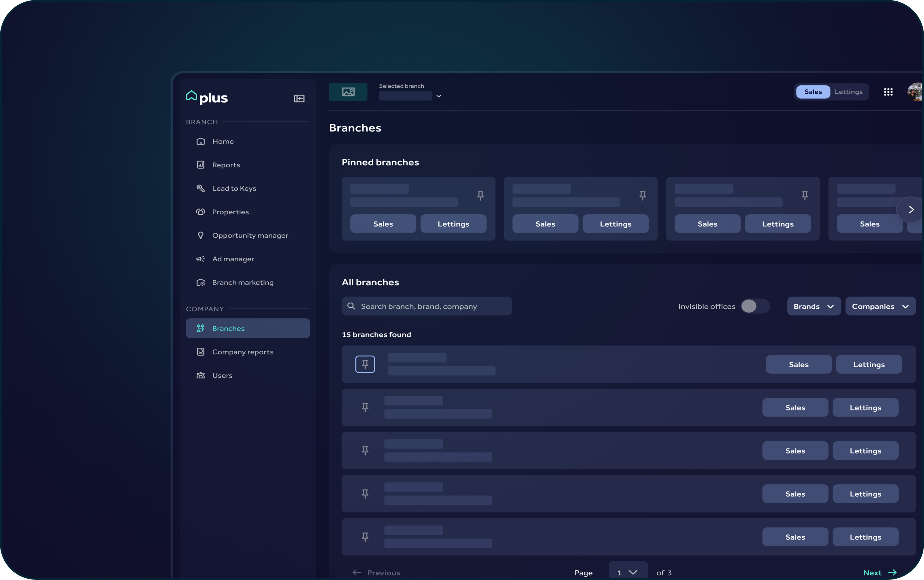Click pin icon on highlighted first branch row
Image resolution: width=924 pixels, height=580 pixels.
[x=365, y=364]
